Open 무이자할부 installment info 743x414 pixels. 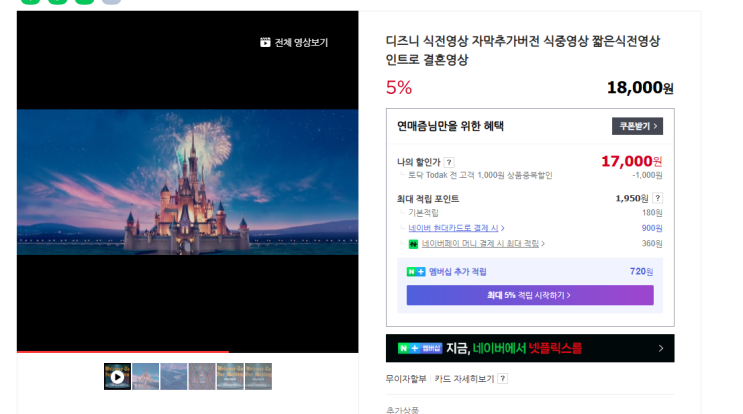pos(406,379)
